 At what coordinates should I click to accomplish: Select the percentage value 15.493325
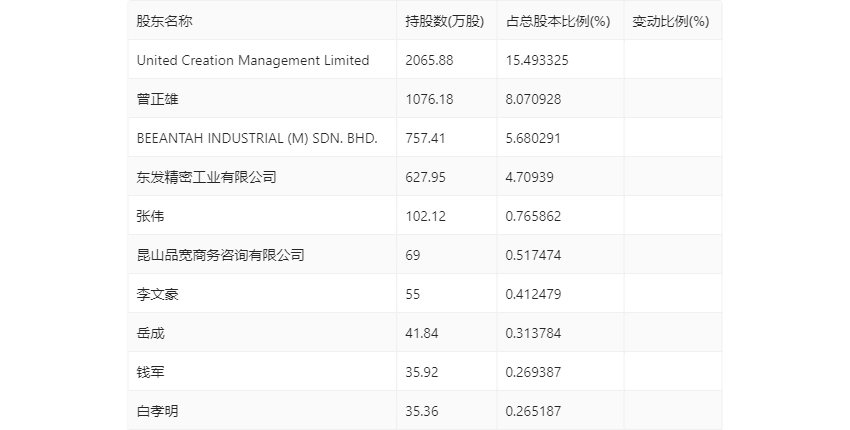pos(537,60)
